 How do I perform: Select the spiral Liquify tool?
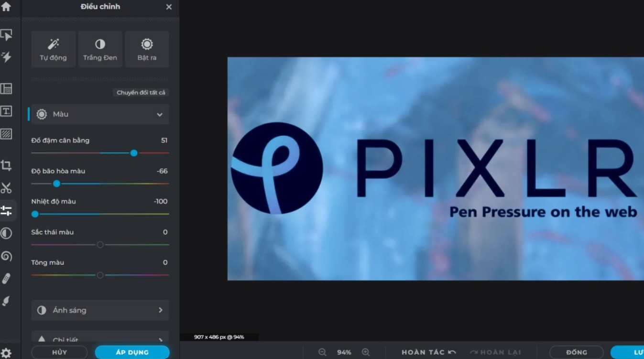(6, 256)
